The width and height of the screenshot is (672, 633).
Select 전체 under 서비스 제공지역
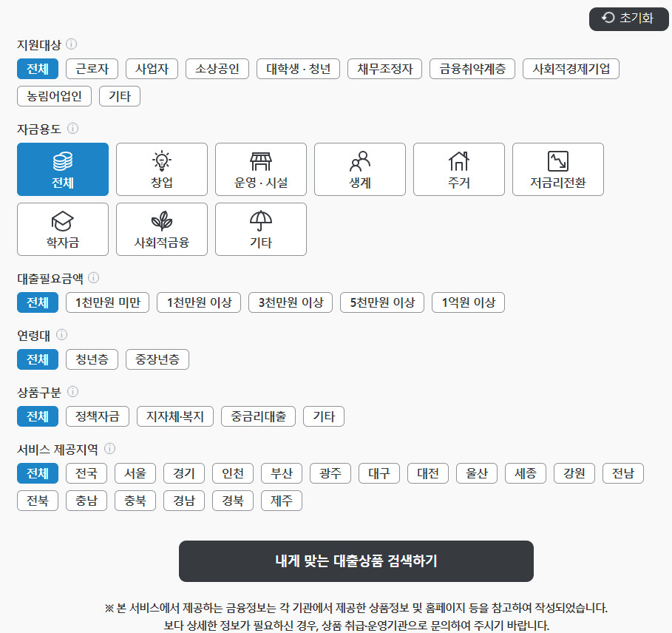click(38, 473)
